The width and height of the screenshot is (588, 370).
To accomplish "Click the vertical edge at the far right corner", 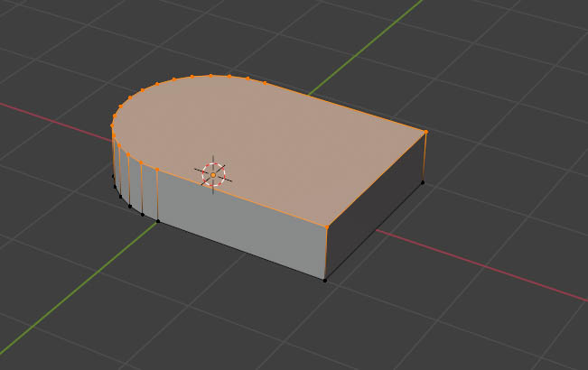I will 425,157.
